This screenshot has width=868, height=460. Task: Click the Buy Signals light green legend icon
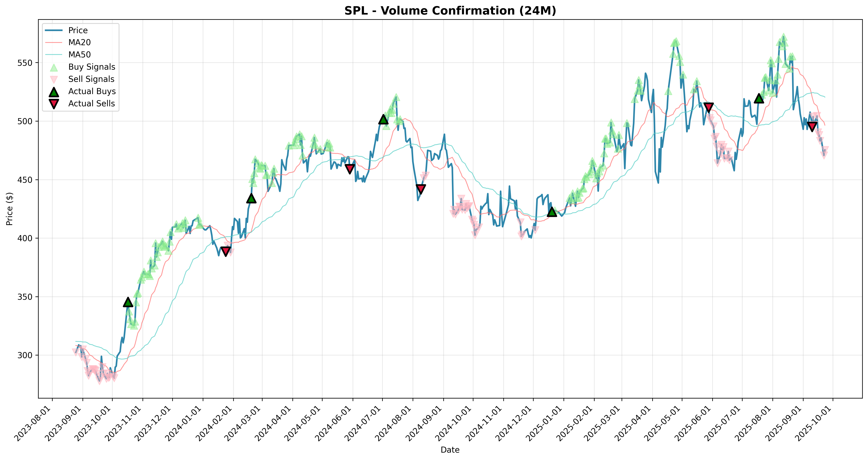[54, 67]
